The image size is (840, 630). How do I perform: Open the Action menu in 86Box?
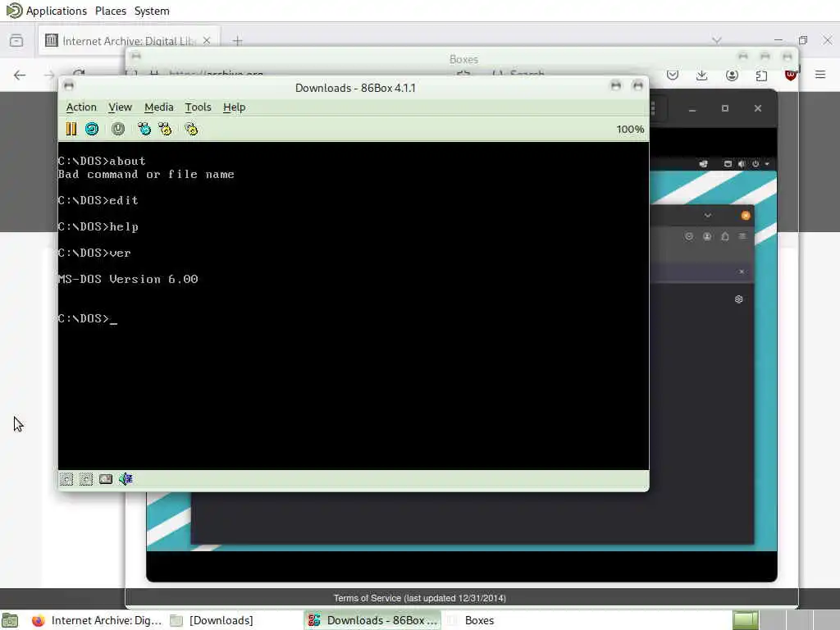[81, 107]
